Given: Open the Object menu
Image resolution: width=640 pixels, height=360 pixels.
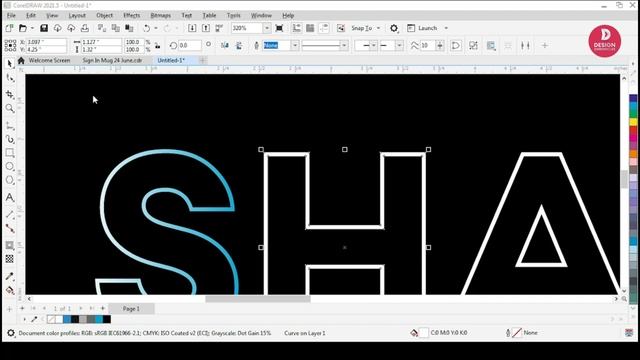Looking at the screenshot, I should [104, 15].
